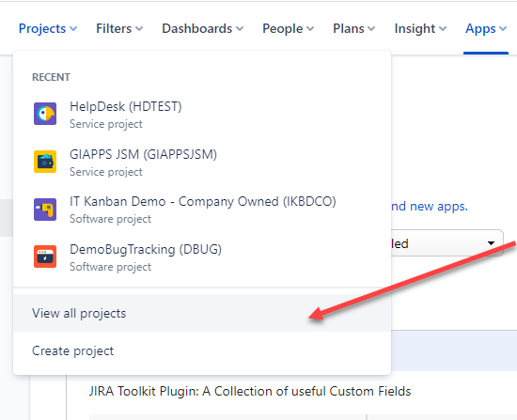The width and height of the screenshot is (517, 420).
Task: Select GIAPPS JSM (GIAPPSJSM) project
Action: tap(202, 162)
